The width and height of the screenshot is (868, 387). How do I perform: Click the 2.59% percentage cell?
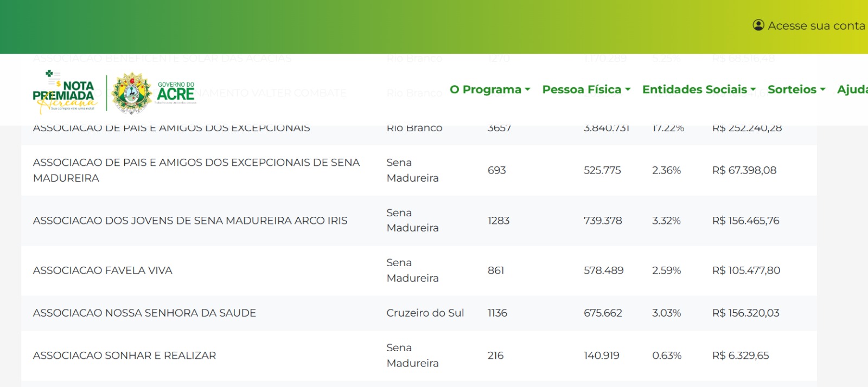666,270
